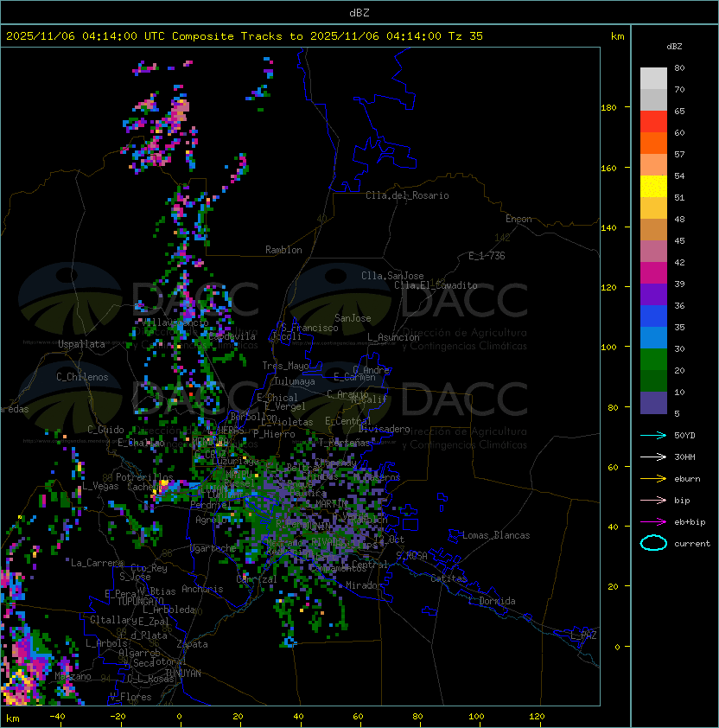The image size is (719, 728).
Task: Click the 'Anchoris' map label
Action: (x=202, y=589)
